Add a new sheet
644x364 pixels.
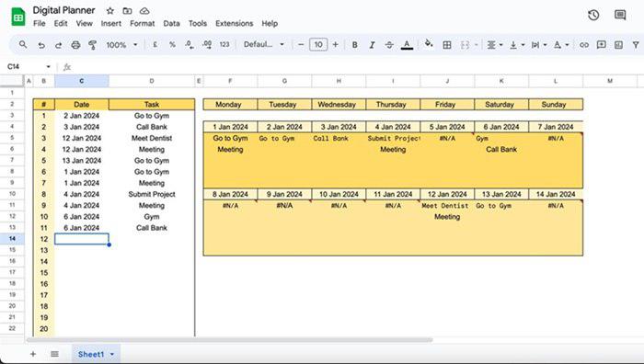click(x=33, y=354)
